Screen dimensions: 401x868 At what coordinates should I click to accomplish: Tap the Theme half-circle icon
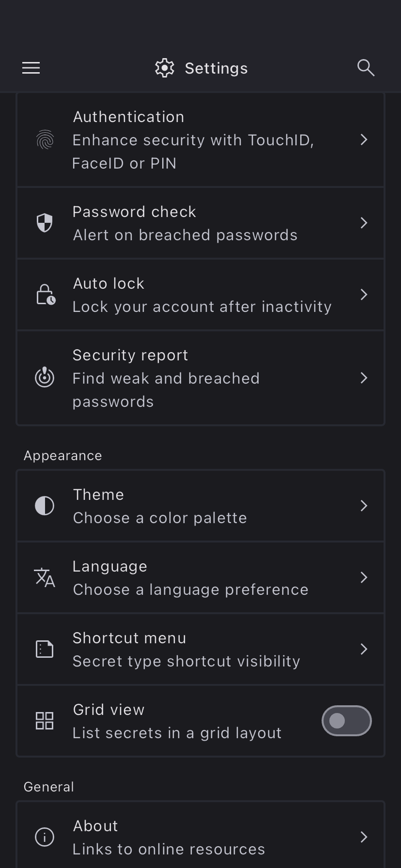pyautogui.click(x=45, y=506)
